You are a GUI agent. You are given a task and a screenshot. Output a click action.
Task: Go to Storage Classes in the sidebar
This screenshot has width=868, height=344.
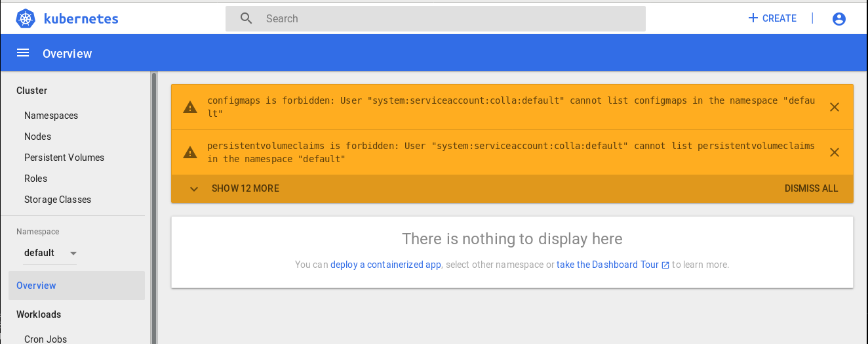pos(58,200)
